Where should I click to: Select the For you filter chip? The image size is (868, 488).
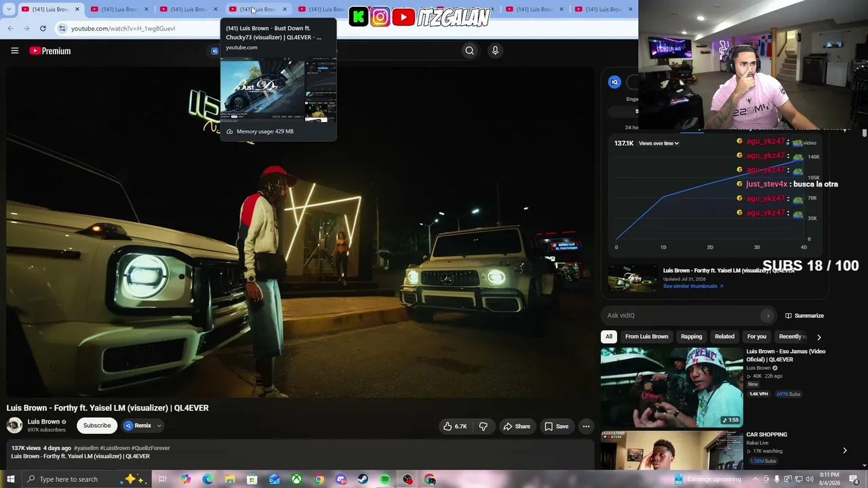point(757,336)
